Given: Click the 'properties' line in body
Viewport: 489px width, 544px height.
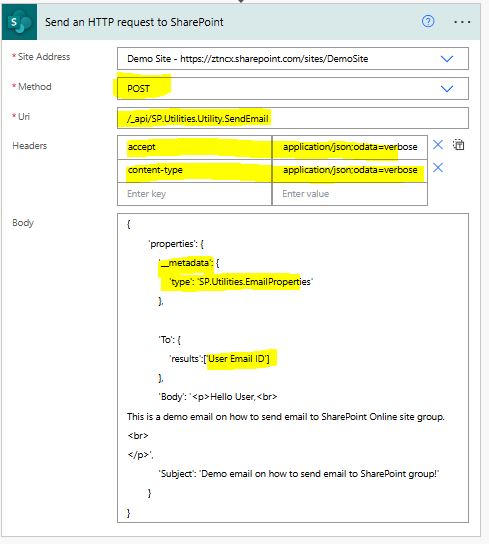Looking at the screenshot, I should coord(176,244).
